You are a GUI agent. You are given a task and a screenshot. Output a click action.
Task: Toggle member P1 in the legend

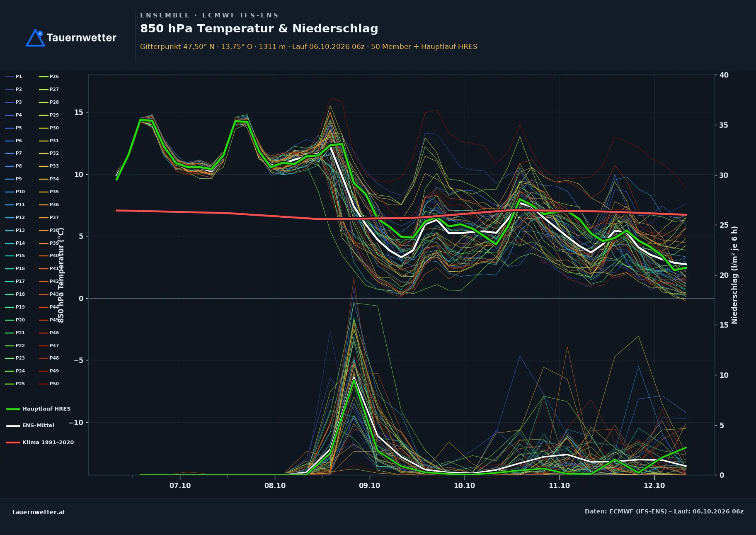click(14, 77)
